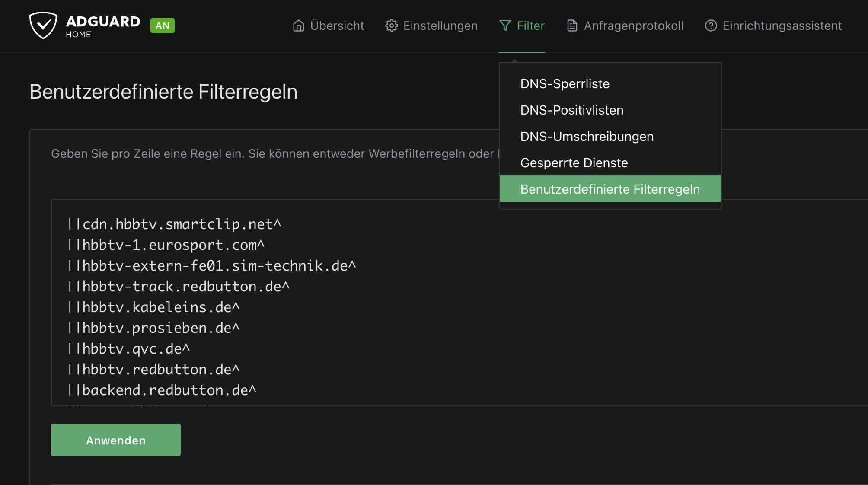The height and width of the screenshot is (485, 868).
Task: Click the ||hbbtv.redbutton.de^ rule line
Action: point(153,369)
